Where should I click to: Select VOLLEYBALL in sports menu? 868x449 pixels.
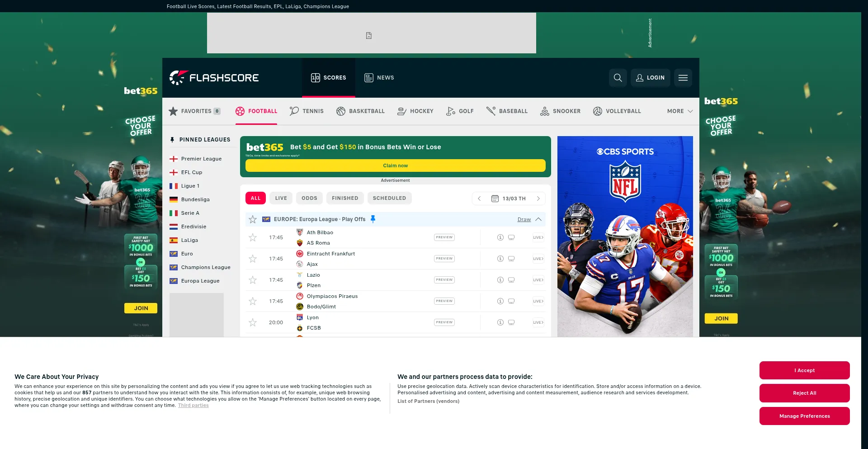[617, 111]
